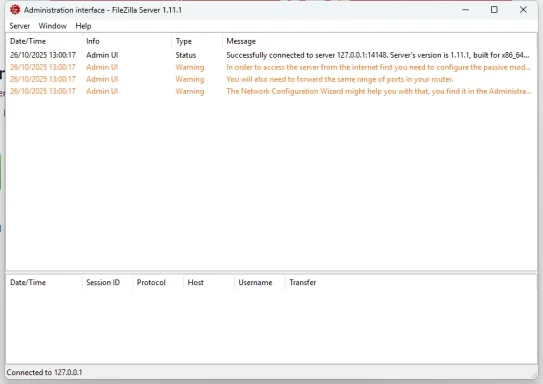The width and height of the screenshot is (543, 384).
Task: Click the Host column header
Action: tap(208, 283)
